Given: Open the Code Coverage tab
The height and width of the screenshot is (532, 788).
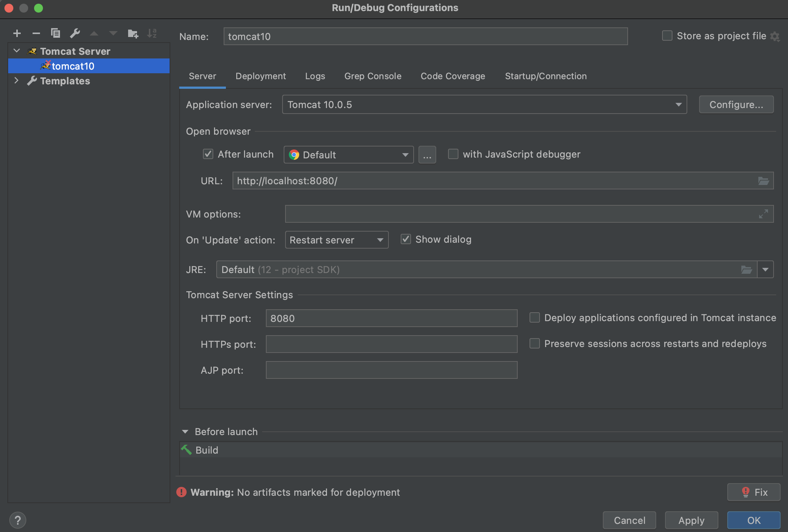Looking at the screenshot, I should [x=453, y=76].
